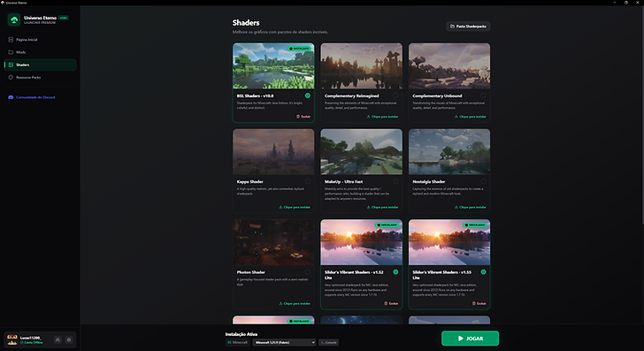Toggle the Complementary Reimagined selection circle
The image size is (644, 351).
(x=395, y=95)
